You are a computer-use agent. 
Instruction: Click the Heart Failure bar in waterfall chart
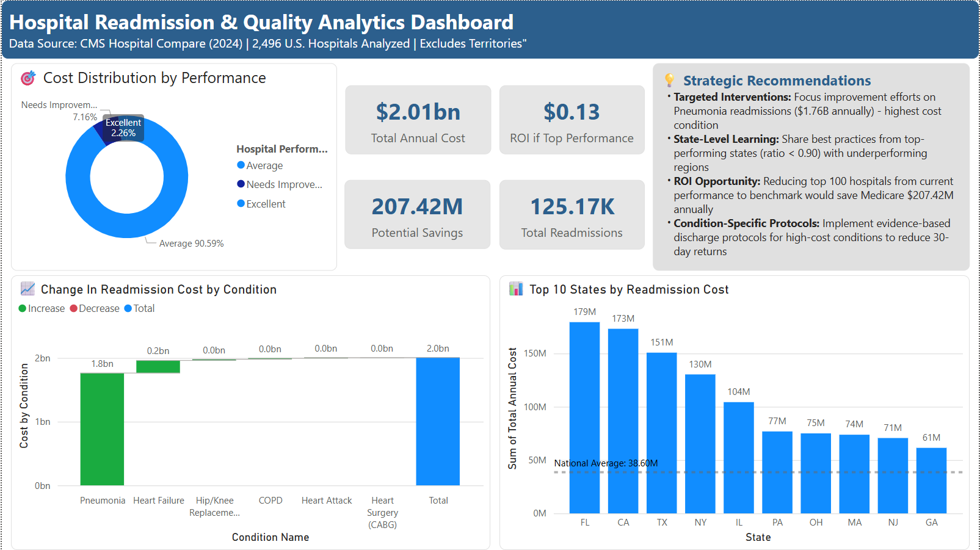click(x=158, y=367)
